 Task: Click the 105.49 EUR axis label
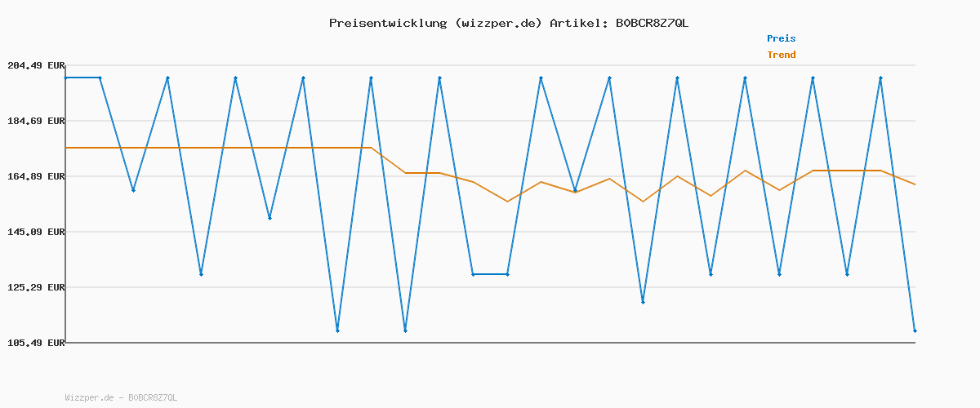click(x=36, y=343)
